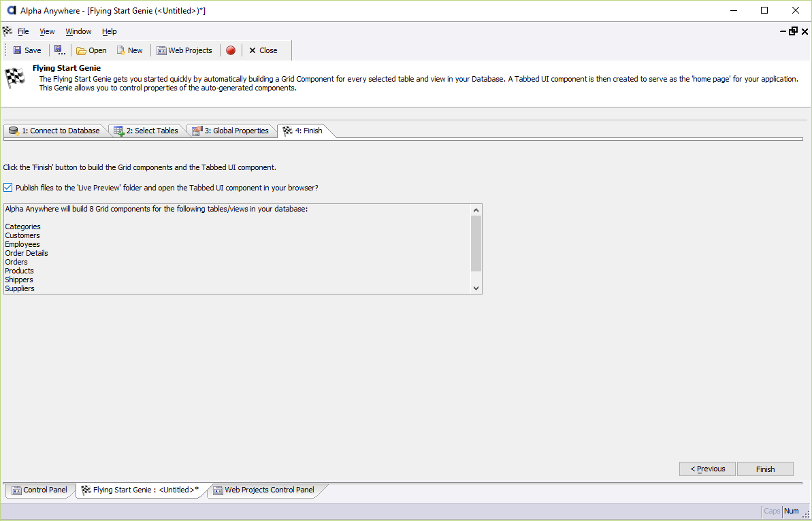Open Web Projects from the toolbar

(184, 50)
